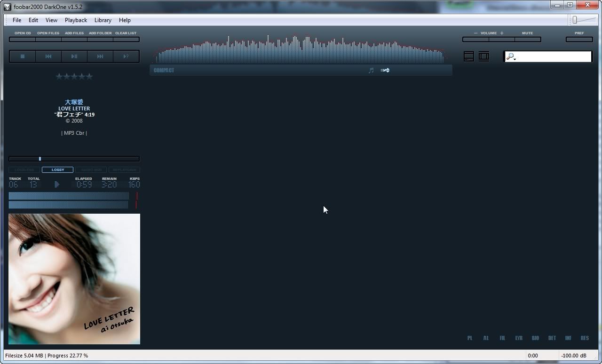Click the Love Letter album cover
Screen dimensions: 602x364
(74, 279)
